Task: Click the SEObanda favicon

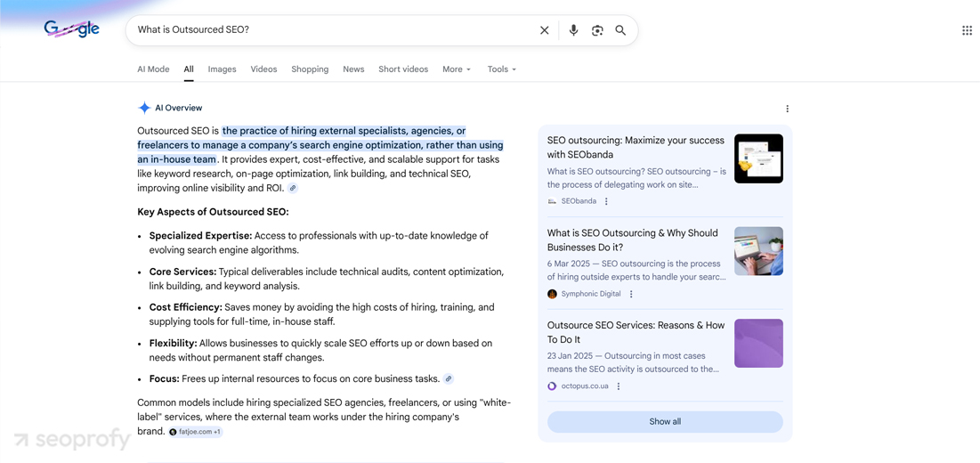Action: click(552, 201)
